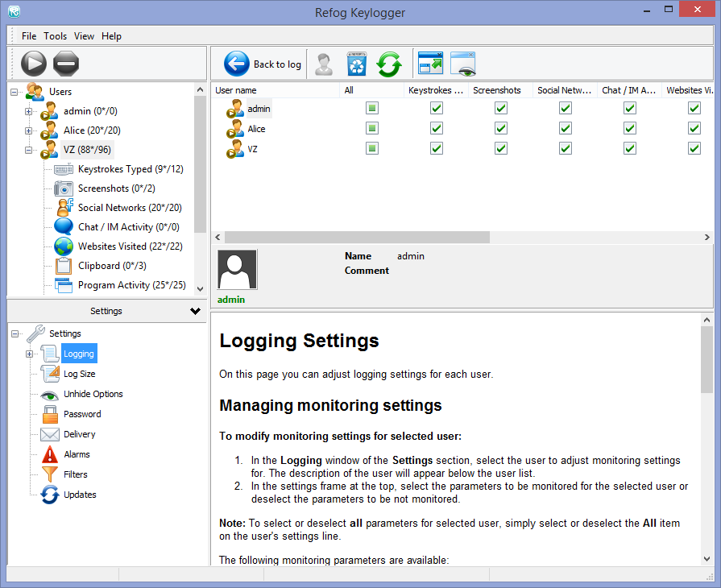Collapse the Settings panel with chevron
The image size is (721, 588).
tap(196, 311)
